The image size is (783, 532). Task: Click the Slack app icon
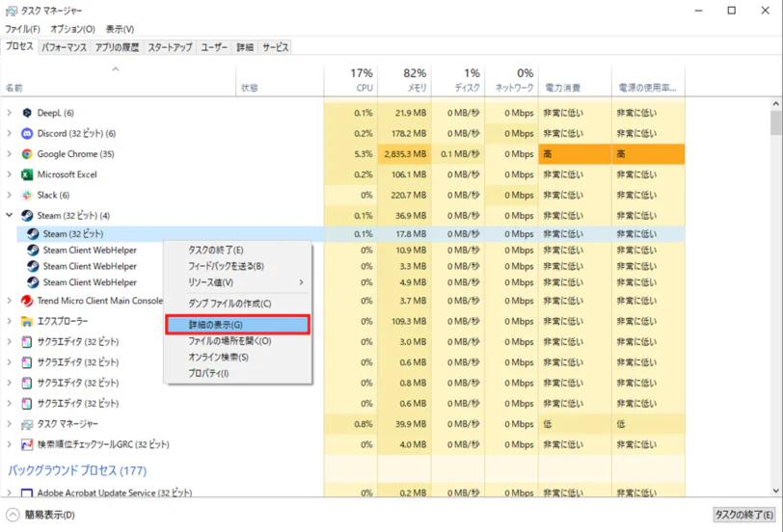pos(27,195)
